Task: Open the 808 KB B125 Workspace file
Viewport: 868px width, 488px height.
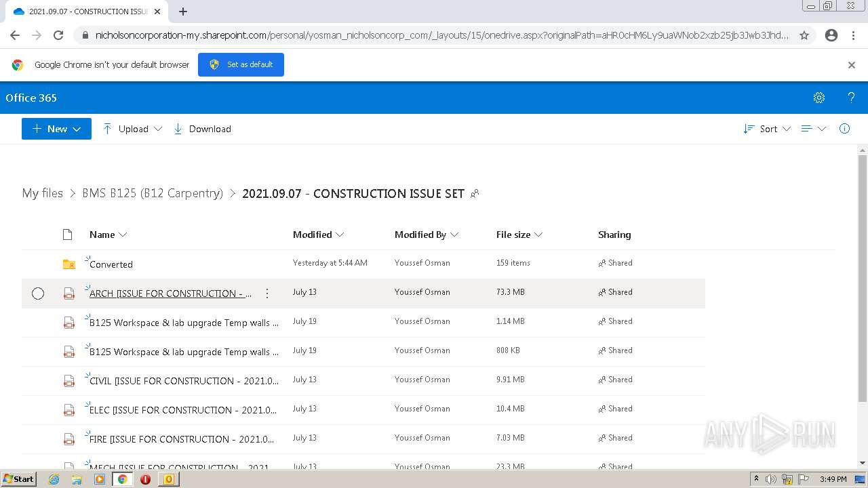Action: 184,352
